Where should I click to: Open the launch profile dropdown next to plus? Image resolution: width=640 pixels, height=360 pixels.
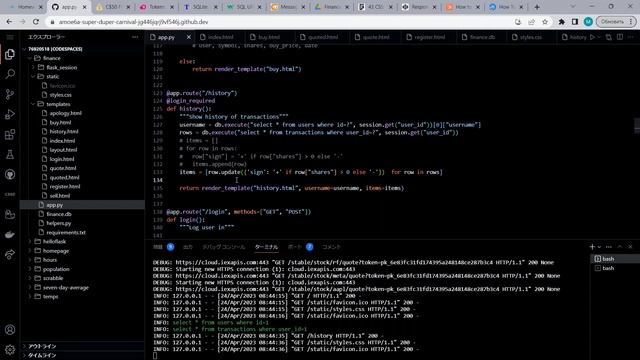(x=599, y=247)
